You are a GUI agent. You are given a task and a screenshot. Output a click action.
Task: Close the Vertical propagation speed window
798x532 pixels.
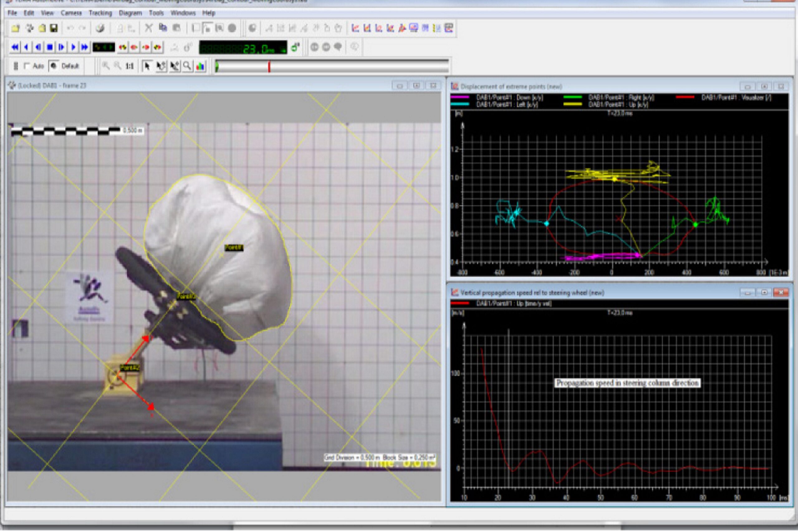tap(781, 292)
